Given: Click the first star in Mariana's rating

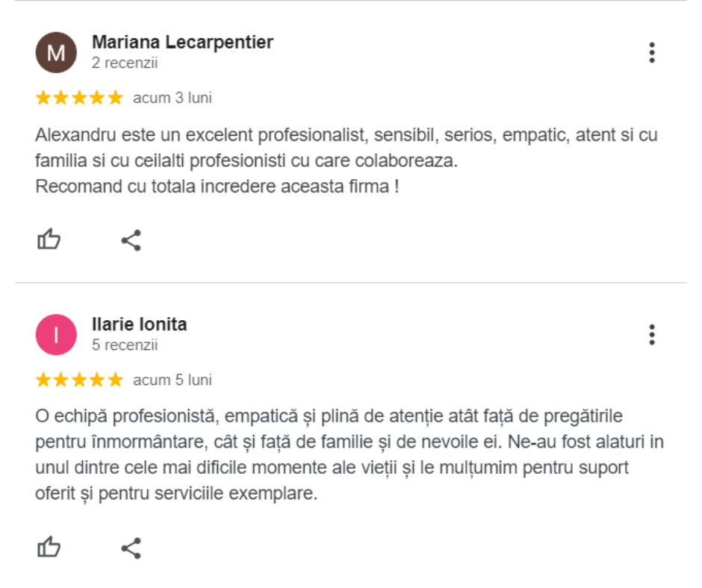Looking at the screenshot, I should coord(43,97).
